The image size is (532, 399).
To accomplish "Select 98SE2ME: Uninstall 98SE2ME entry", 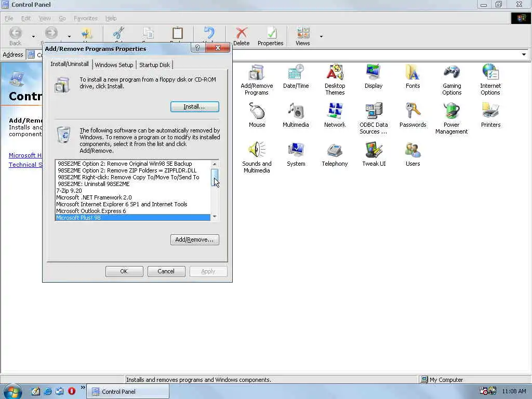I will pyautogui.click(x=132, y=184).
